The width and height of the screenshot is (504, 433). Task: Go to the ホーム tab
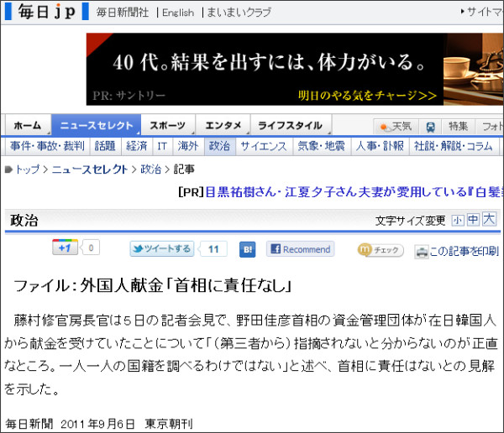28,126
